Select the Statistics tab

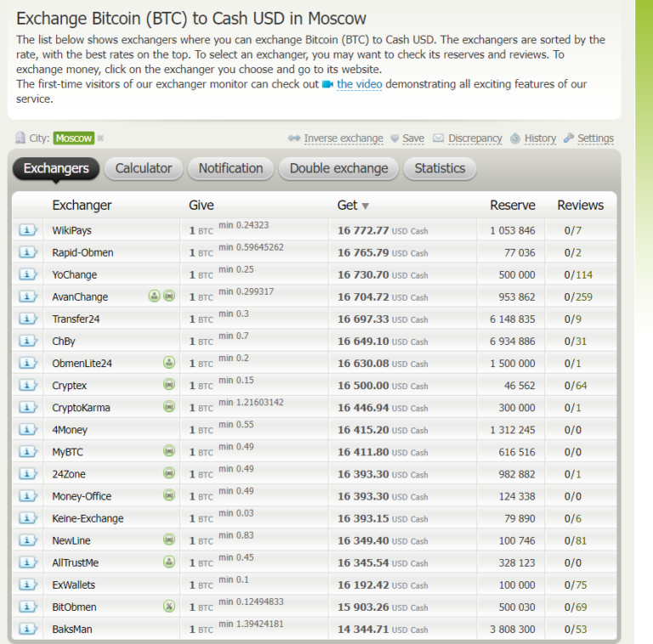click(x=440, y=168)
